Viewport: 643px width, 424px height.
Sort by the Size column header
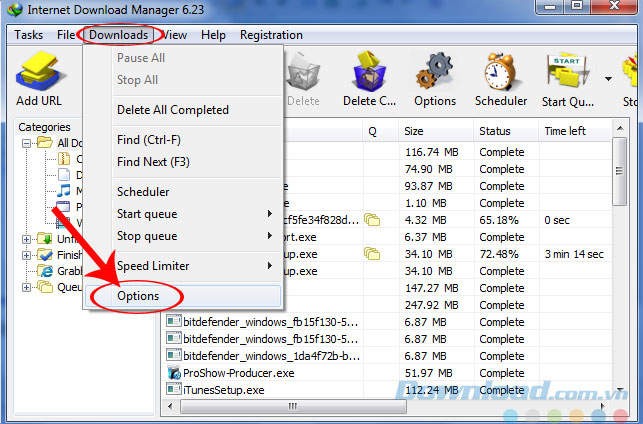coord(436,131)
